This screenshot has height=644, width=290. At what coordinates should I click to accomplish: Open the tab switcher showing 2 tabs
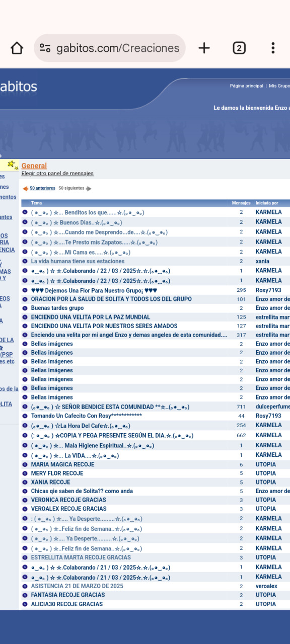point(239,48)
